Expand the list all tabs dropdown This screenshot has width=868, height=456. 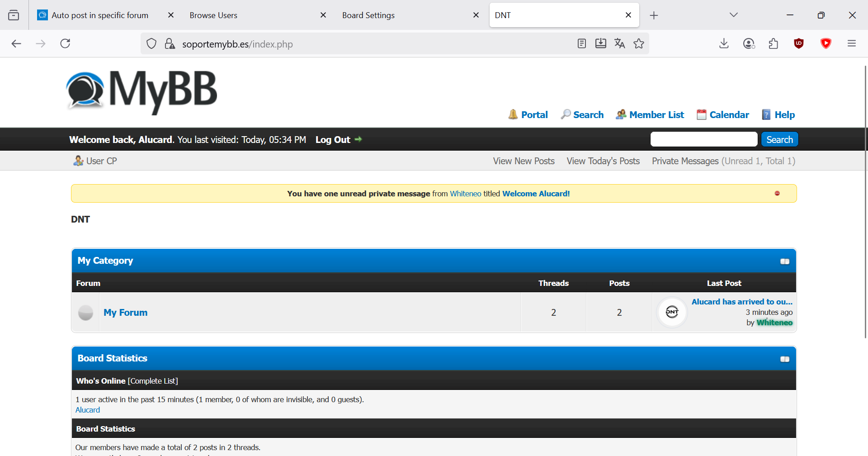[733, 15]
